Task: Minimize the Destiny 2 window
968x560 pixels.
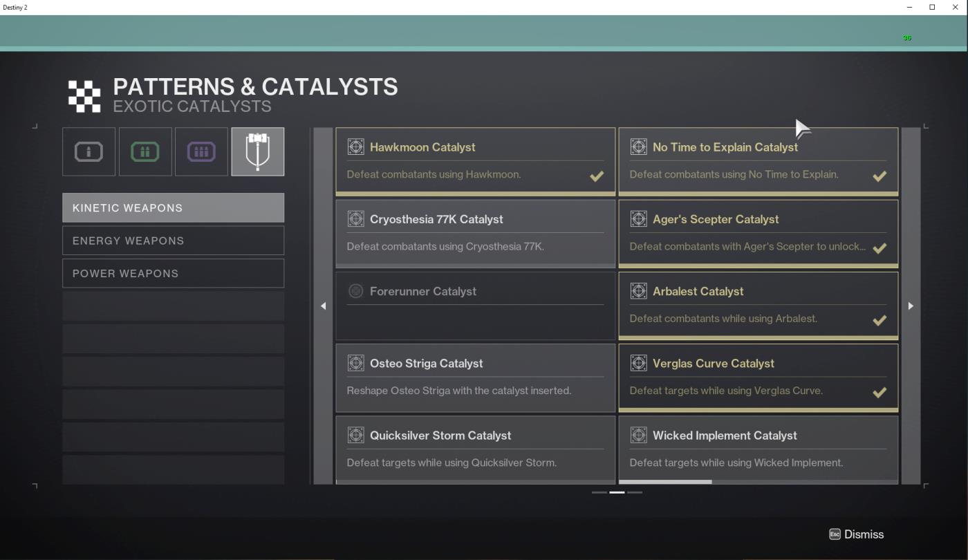Action: (909, 7)
